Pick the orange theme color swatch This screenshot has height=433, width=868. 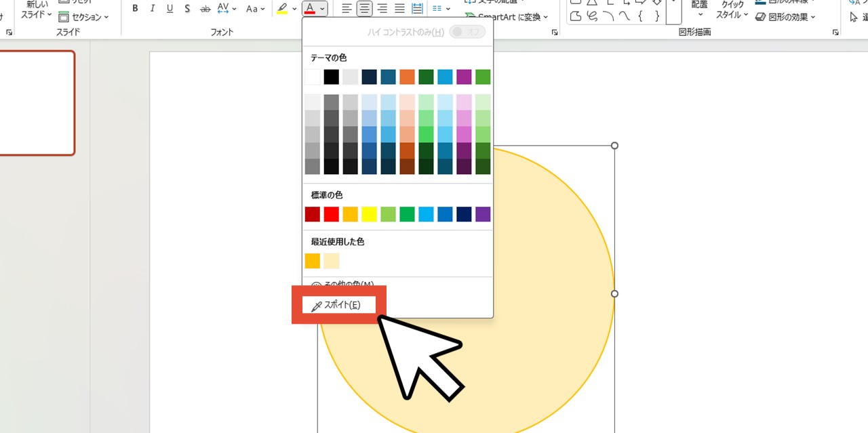(x=407, y=77)
